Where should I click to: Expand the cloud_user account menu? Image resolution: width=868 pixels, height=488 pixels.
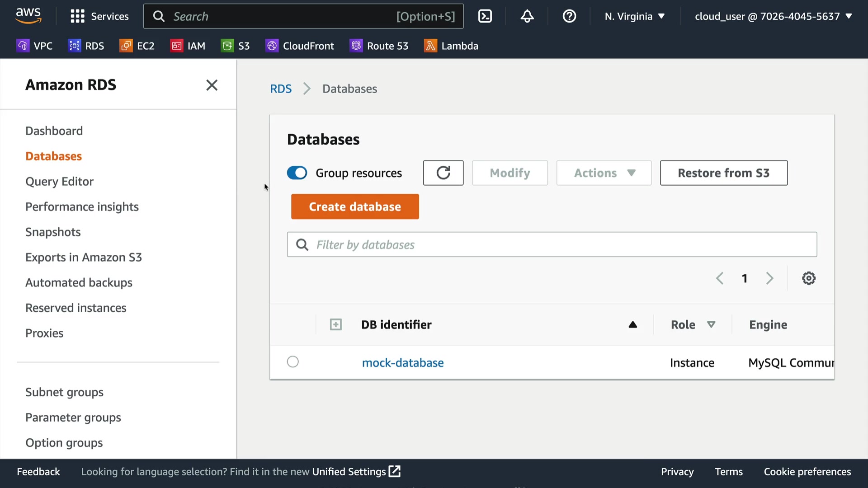coord(773,16)
